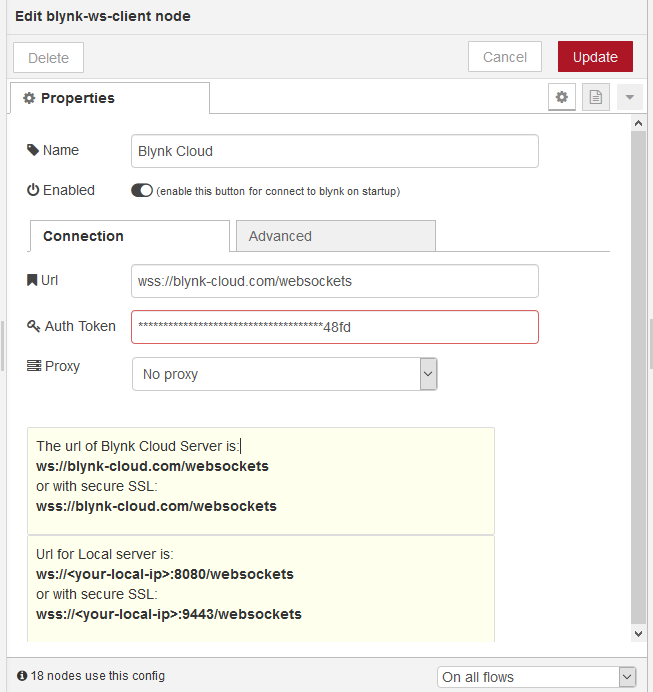Click the Properties gear icon

(x=29, y=98)
